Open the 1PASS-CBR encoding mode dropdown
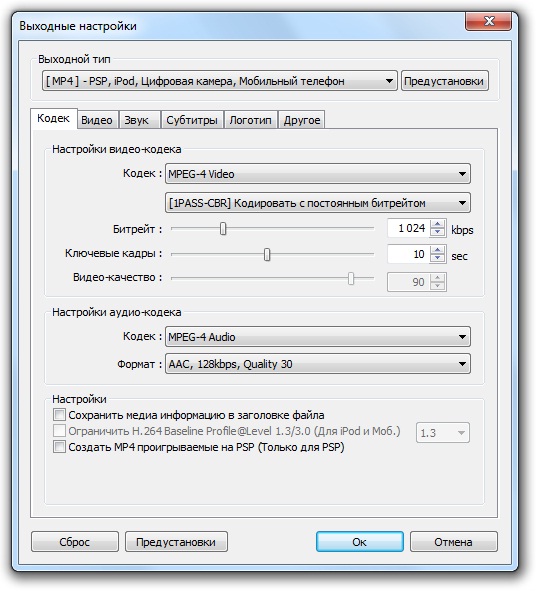This screenshot has height=592, width=540. click(318, 203)
